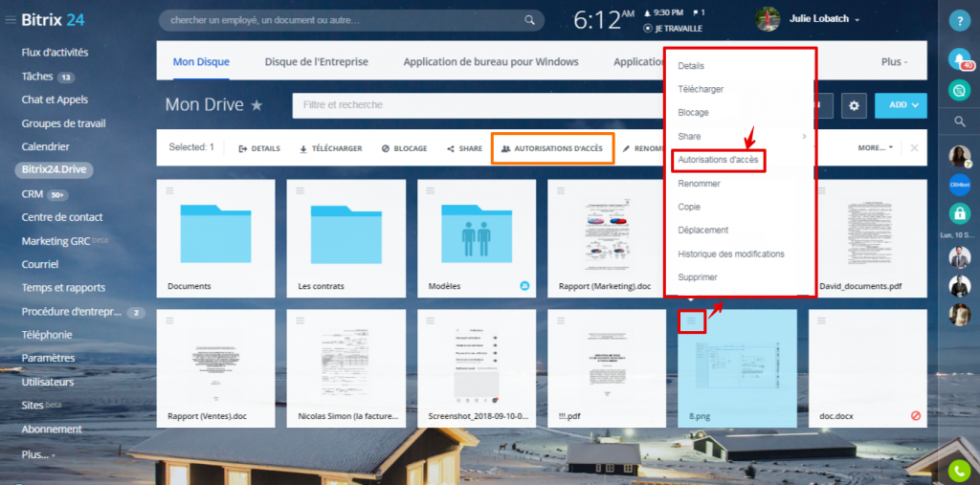980x485 pixels.
Task: Click BLOCAGE in the selection toolbar
Action: [405, 148]
